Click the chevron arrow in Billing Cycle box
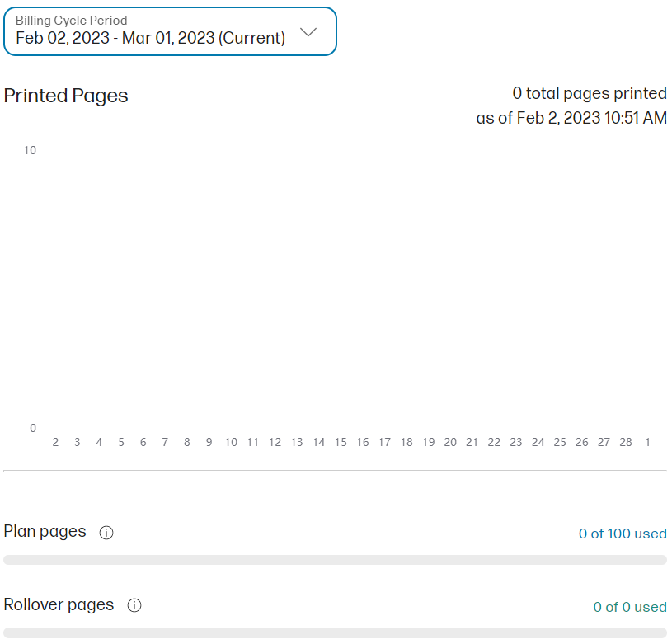The image size is (672, 644). 308,32
